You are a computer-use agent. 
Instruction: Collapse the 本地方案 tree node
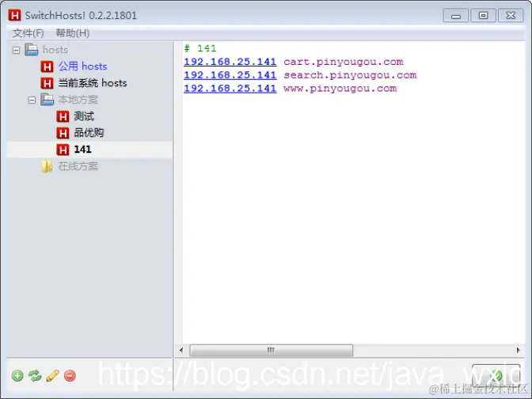point(32,100)
